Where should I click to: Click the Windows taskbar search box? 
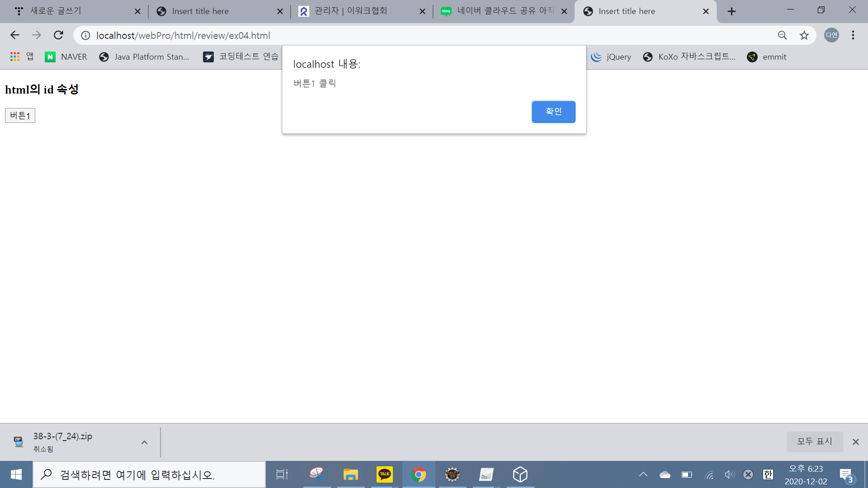tap(149, 474)
